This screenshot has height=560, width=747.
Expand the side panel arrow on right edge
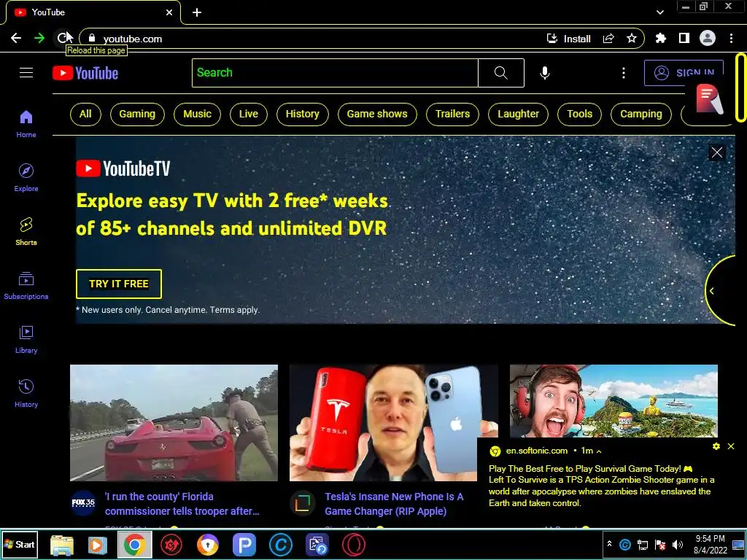712,291
